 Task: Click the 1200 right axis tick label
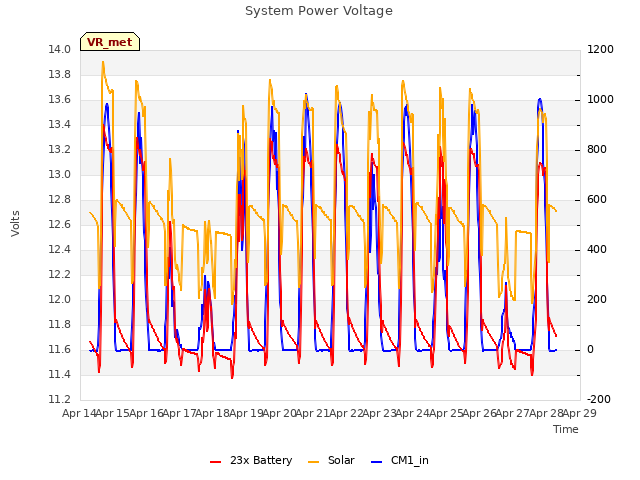(600, 50)
